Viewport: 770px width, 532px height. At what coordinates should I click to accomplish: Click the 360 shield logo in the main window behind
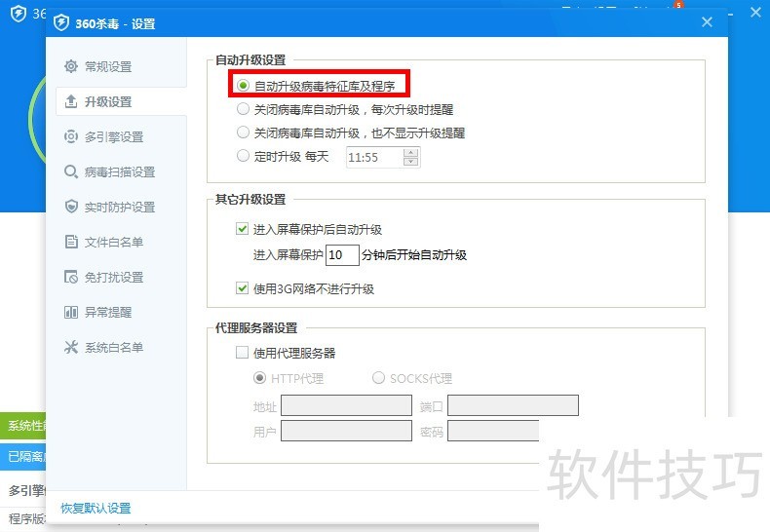click(19, 14)
